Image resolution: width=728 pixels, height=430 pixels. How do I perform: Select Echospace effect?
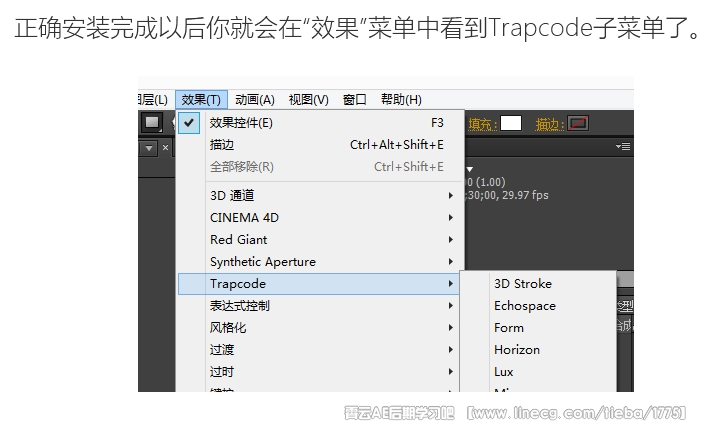[x=538, y=306]
